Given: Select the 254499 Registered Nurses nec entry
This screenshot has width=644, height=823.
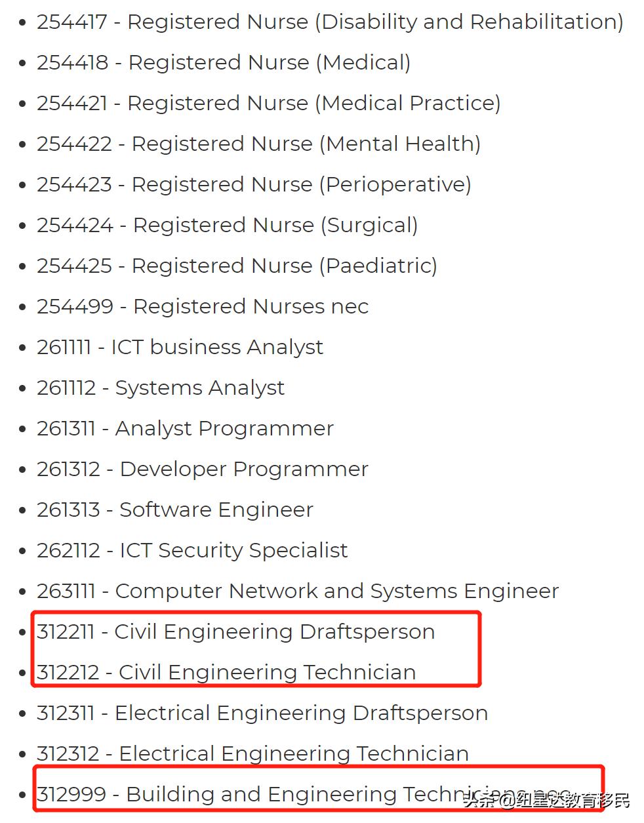Looking at the screenshot, I should 203,306.
